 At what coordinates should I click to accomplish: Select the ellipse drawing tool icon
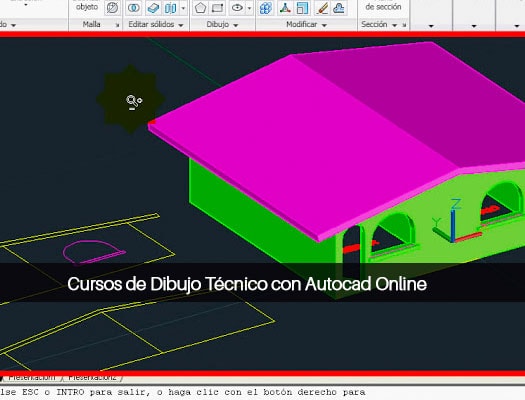(x=237, y=8)
